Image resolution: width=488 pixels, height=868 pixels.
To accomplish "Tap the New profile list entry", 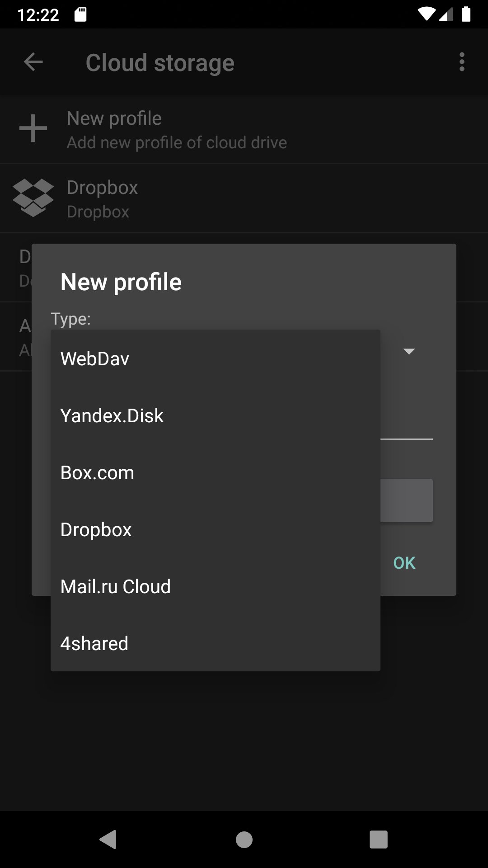I will pos(244,129).
